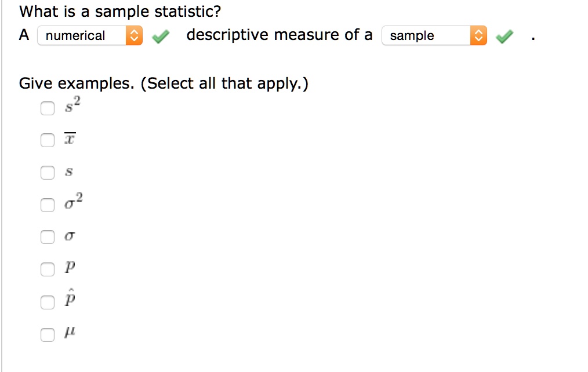
Task: Click the p-hat symbol label
Action: pyautogui.click(x=71, y=300)
